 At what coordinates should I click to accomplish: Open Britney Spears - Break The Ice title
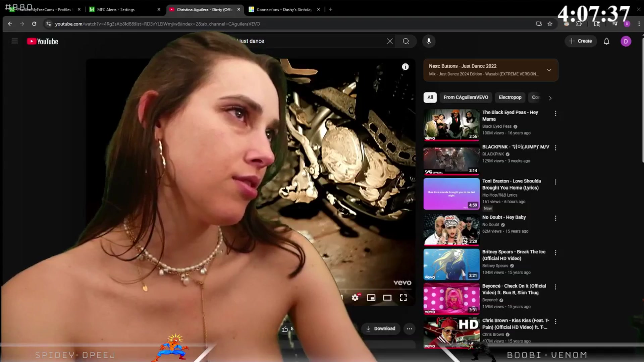click(514, 255)
